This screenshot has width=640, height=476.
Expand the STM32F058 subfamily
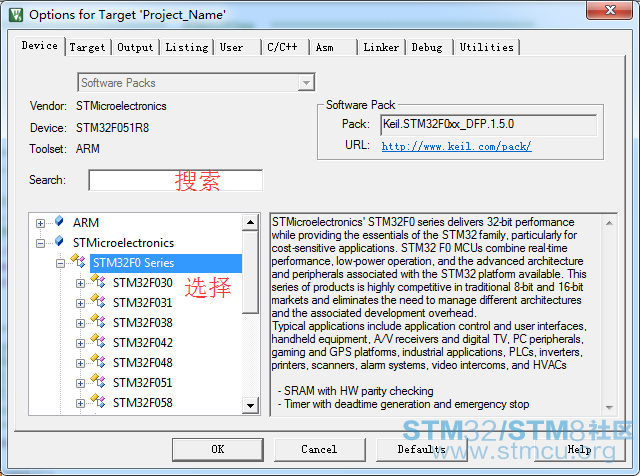[x=80, y=403]
